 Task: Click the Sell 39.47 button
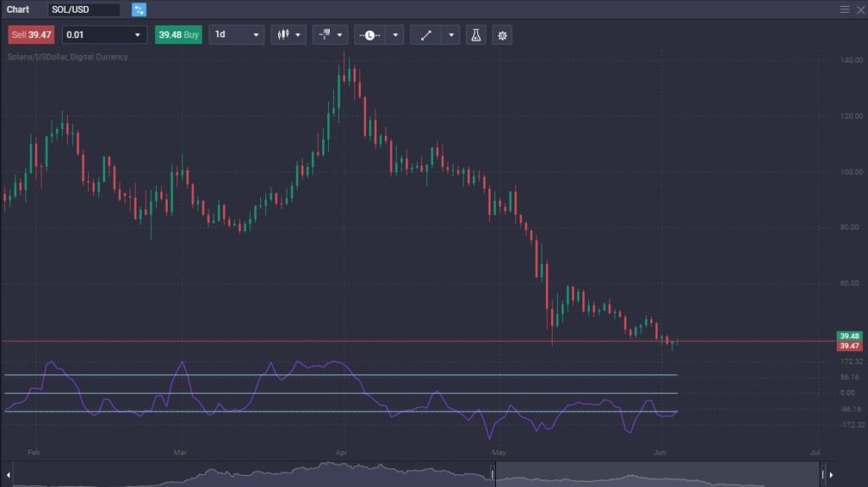(31, 35)
